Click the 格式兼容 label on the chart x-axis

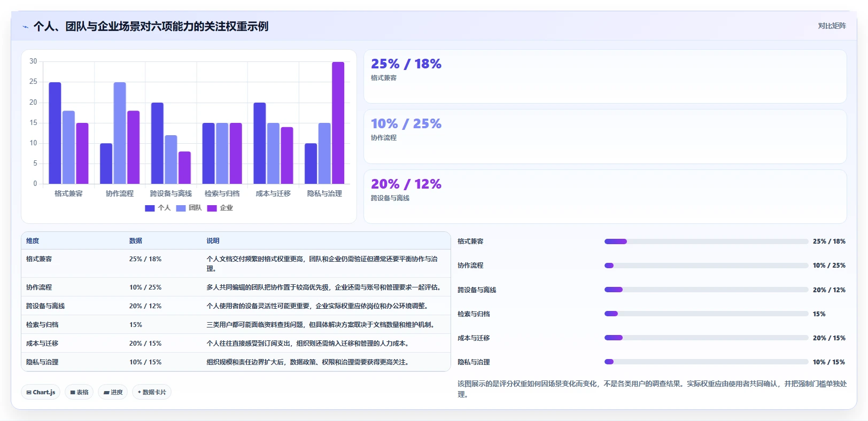click(x=68, y=193)
